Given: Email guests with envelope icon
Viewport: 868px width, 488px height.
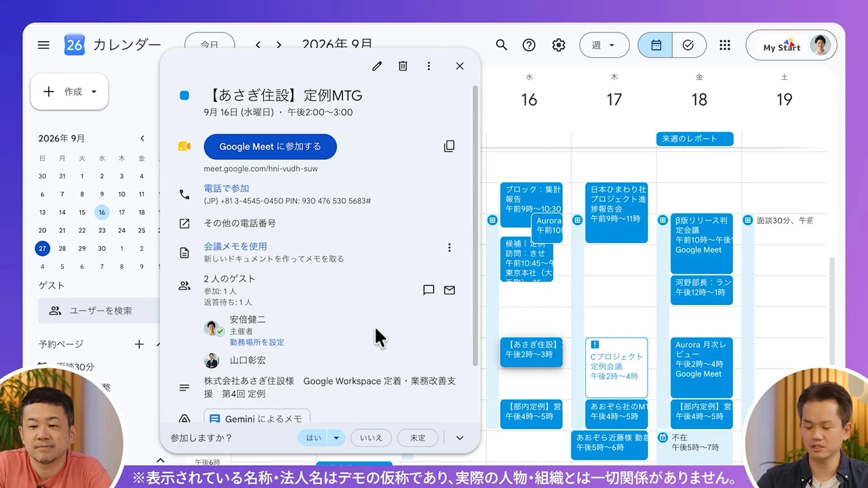Looking at the screenshot, I should [449, 290].
